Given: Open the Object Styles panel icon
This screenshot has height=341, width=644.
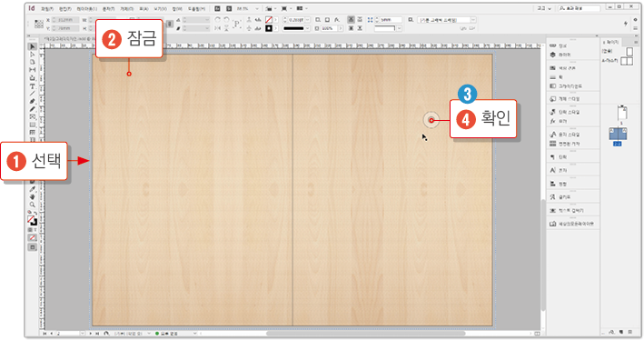Looking at the screenshot, I should [x=553, y=99].
